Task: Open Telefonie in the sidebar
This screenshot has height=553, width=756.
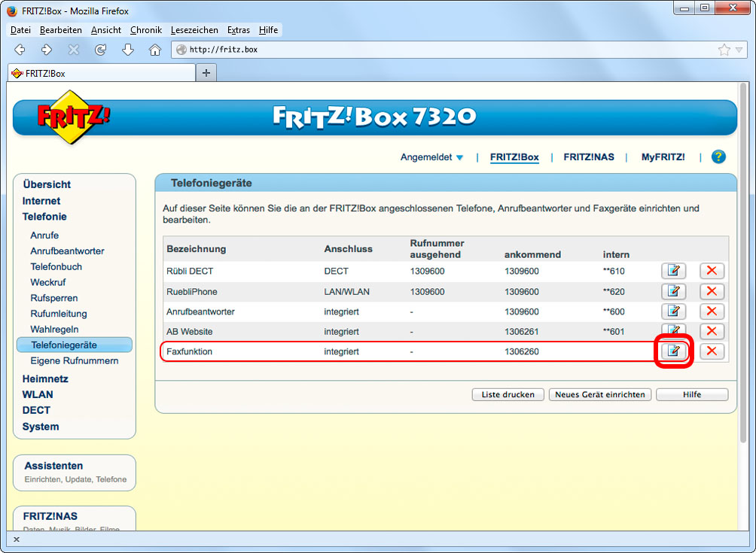Action: tap(44, 217)
